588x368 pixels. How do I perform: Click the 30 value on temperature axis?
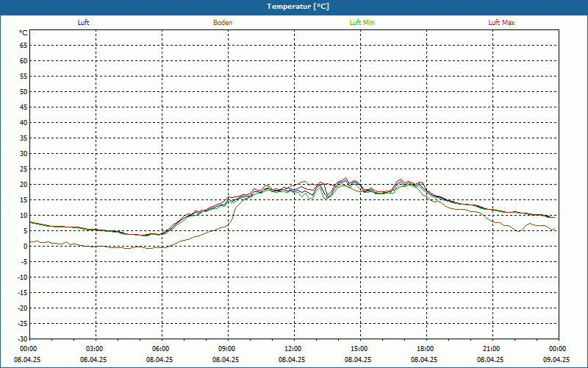click(x=24, y=154)
